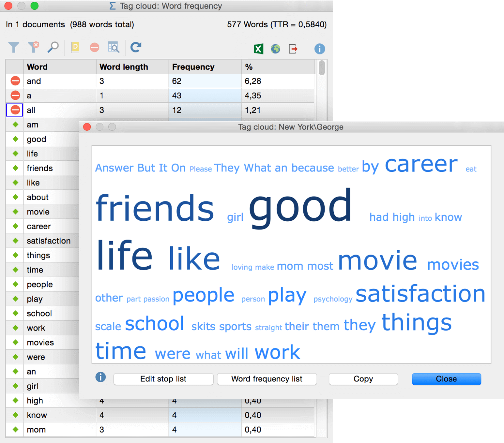Toggle the red stop icon for the word 'a'

click(15, 95)
